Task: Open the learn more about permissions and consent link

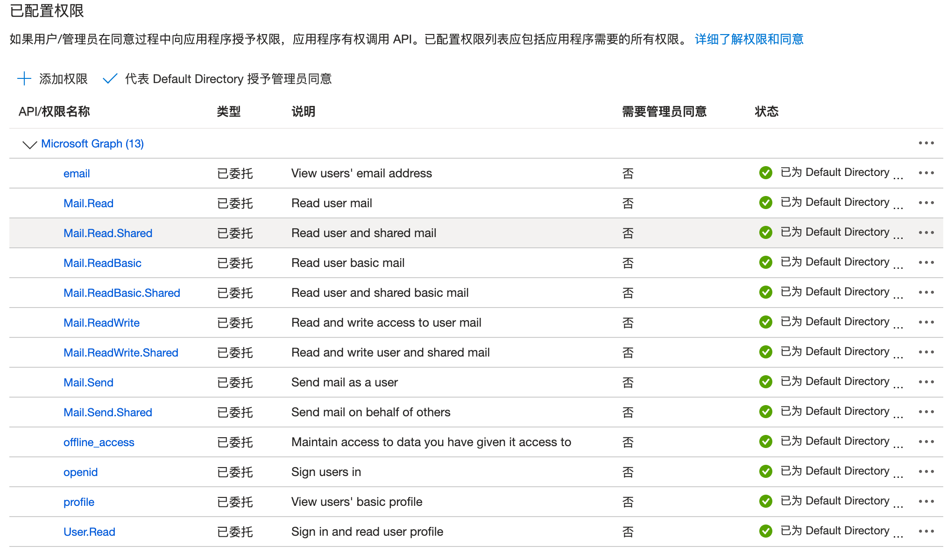Action: click(x=749, y=39)
